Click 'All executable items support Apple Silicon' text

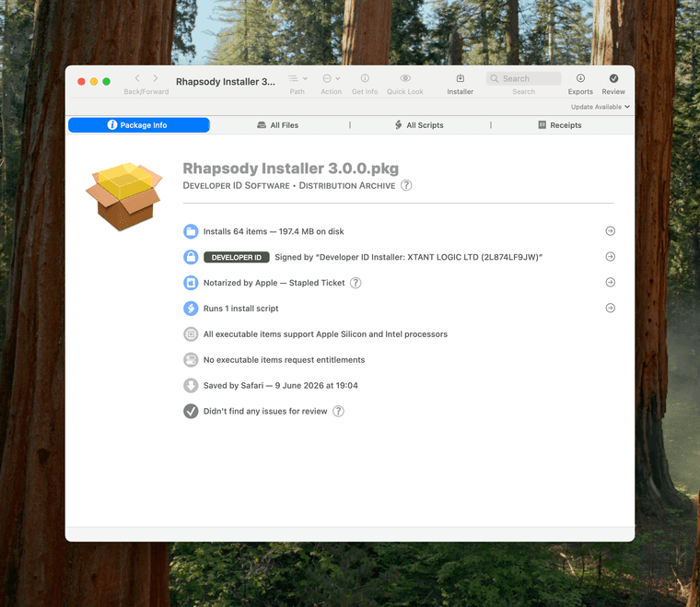coord(325,333)
